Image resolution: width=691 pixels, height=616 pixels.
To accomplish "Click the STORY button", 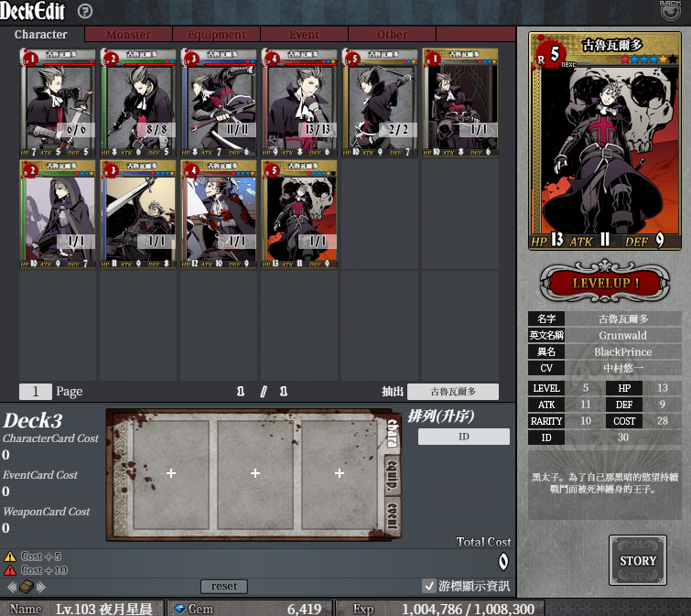I will 638,560.
